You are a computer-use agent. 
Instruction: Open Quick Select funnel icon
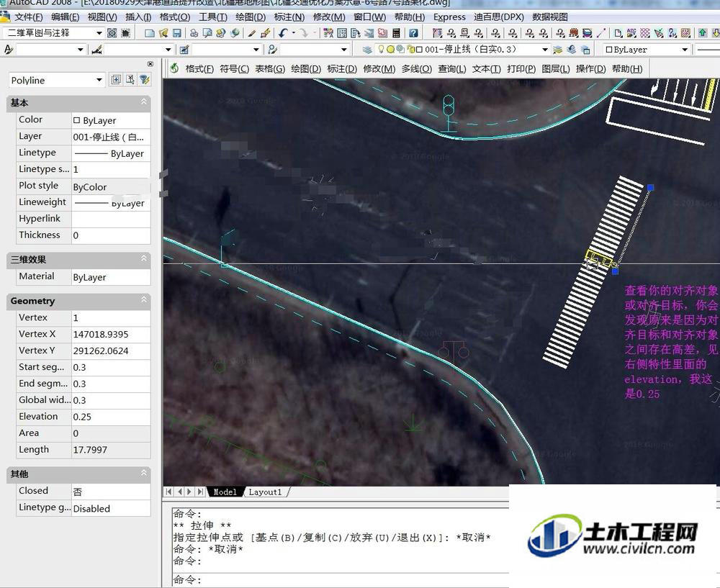pyautogui.click(x=145, y=80)
